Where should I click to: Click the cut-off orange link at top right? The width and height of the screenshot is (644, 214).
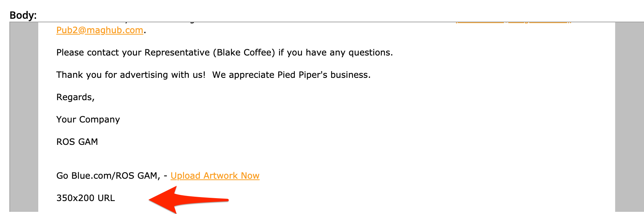pyautogui.click(x=513, y=22)
